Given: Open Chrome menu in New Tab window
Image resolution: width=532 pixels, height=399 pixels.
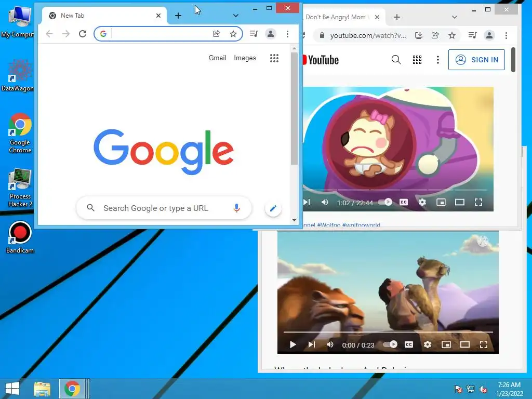Looking at the screenshot, I should (287, 34).
